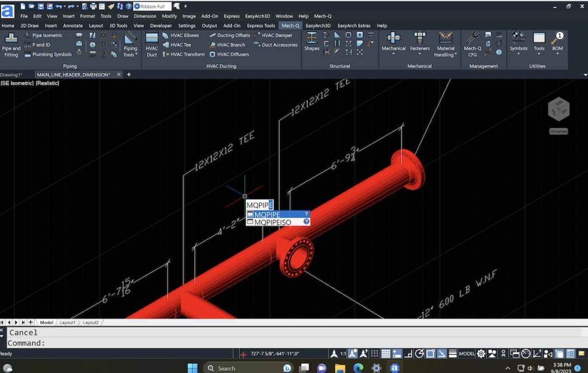Select the Pipe and Fitting tool
The width and height of the screenshot is (588, 373).
coord(10,46)
